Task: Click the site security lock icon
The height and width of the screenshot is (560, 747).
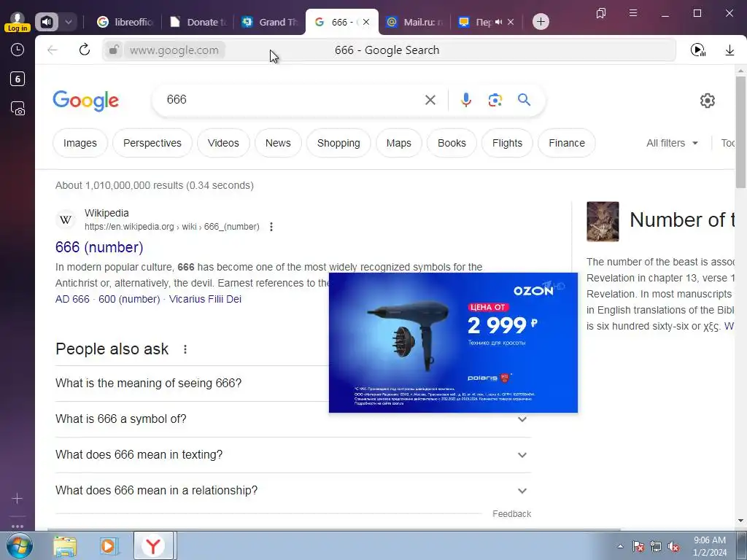Action: point(113,50)
